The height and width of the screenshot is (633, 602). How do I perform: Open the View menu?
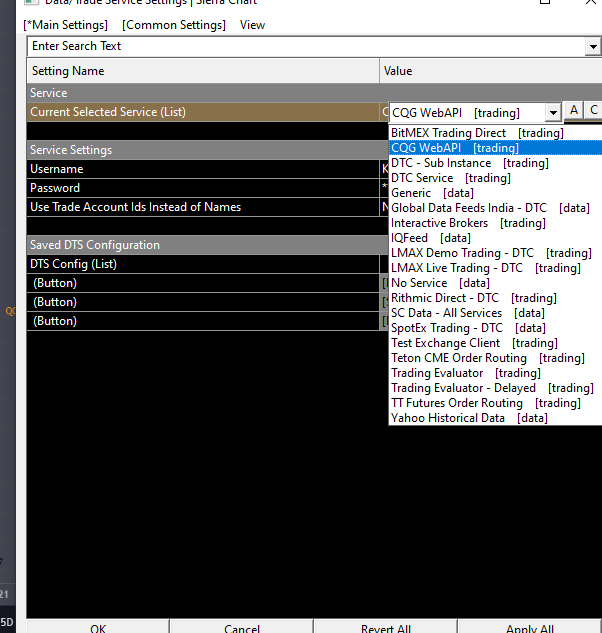pyautogui.click(x=252, y=25)
